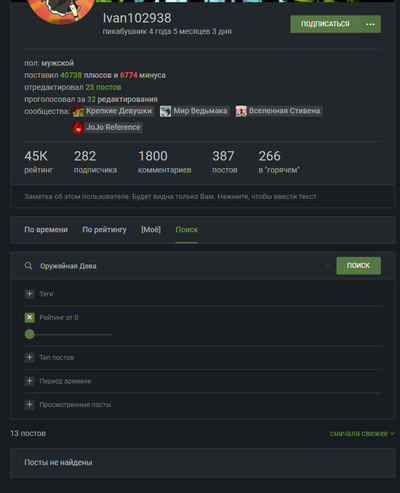Click the Подписаться button

pos(325,24)
